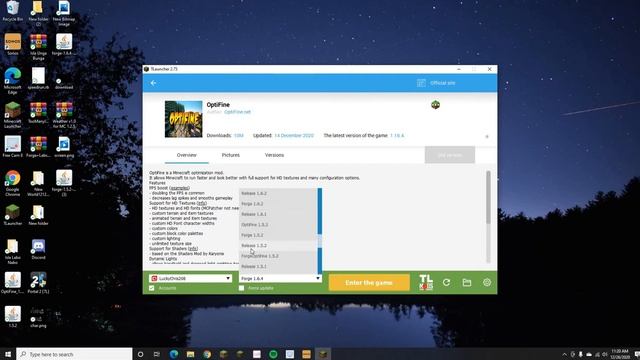Click the OptiFine mod thumbnail image
640x360 pixels.
point(183,119)
